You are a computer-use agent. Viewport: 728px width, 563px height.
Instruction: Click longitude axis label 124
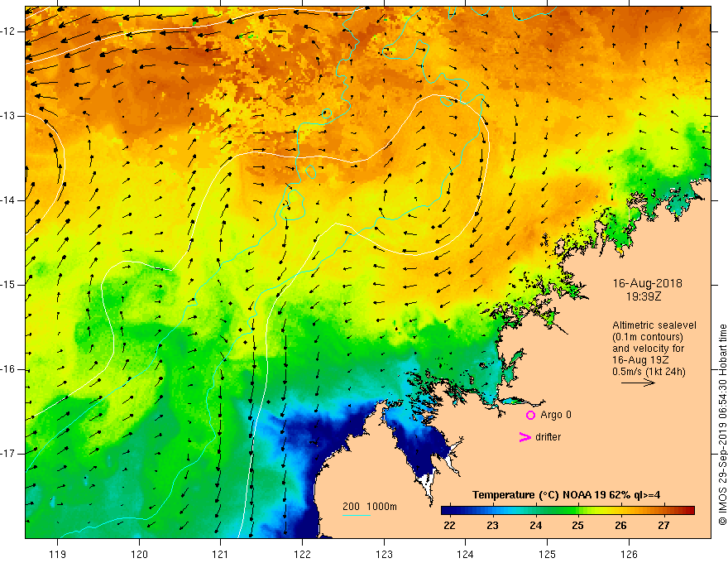(x=465, y=554)
